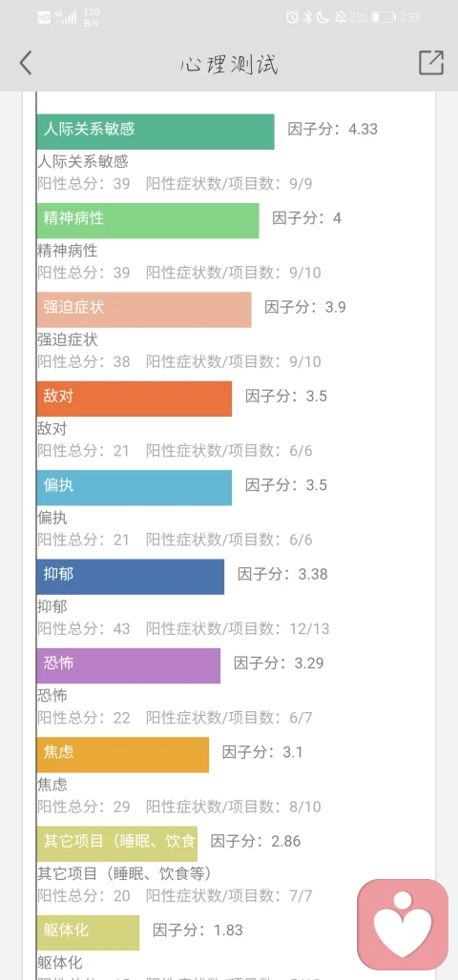
Task: Select the 躯体化 bar
Action: [88, 932]
